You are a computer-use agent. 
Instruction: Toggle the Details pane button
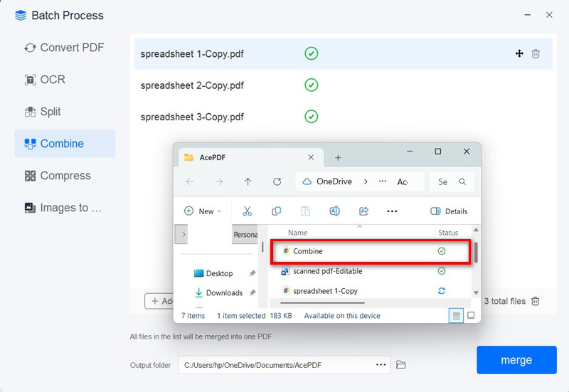[449, 211]
